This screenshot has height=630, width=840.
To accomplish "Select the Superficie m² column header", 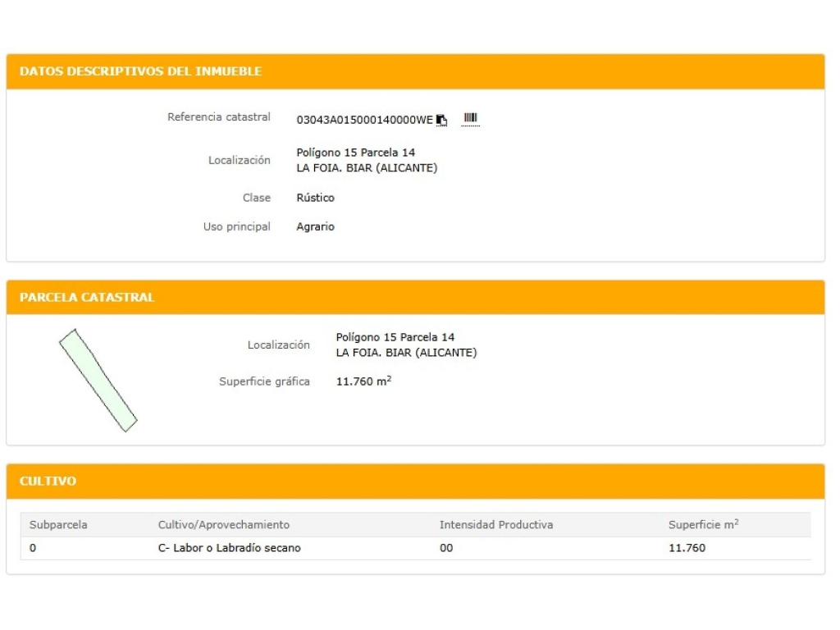I will click(x=703, y=524).
